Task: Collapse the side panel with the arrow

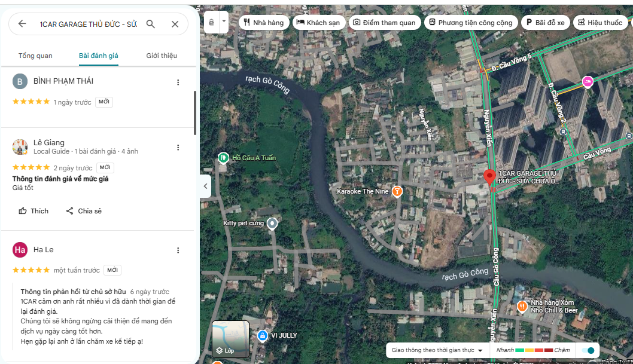Action: 205,186
